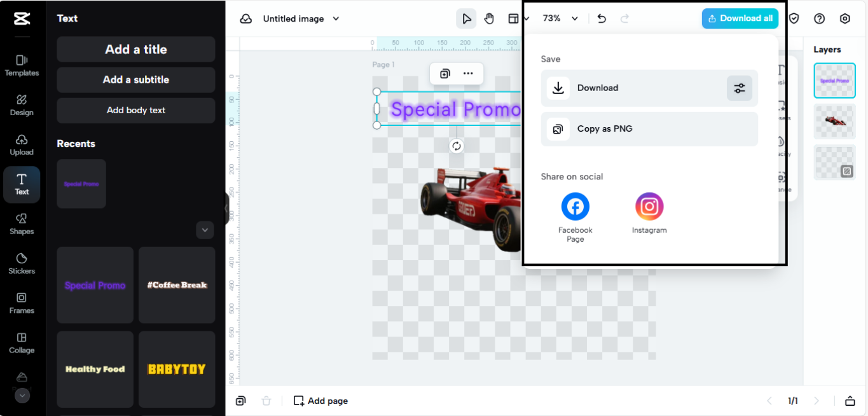The width and height of the screenshot is (868, 416).
Task: Open the Templates panel
Action: point(22,66)
